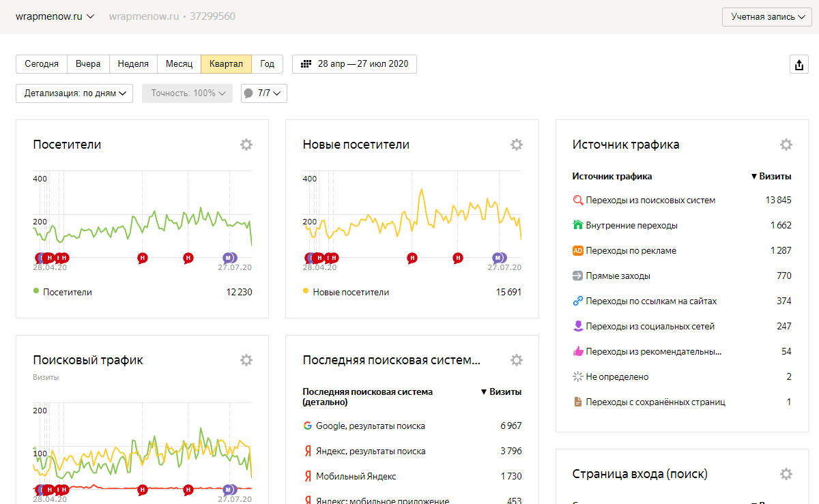Click the purple social networks icon
The image size is (819, 504).
point(578,326)
